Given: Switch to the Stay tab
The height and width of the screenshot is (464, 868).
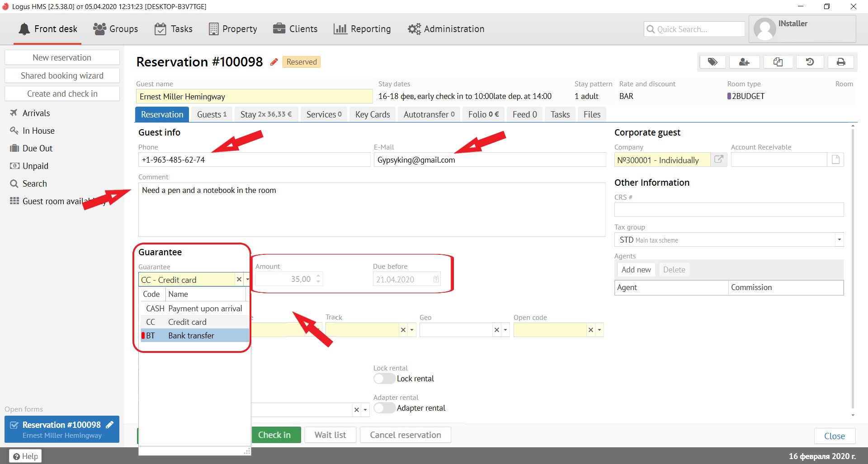Looking at the screenshot, I should (x=266, y=114).
